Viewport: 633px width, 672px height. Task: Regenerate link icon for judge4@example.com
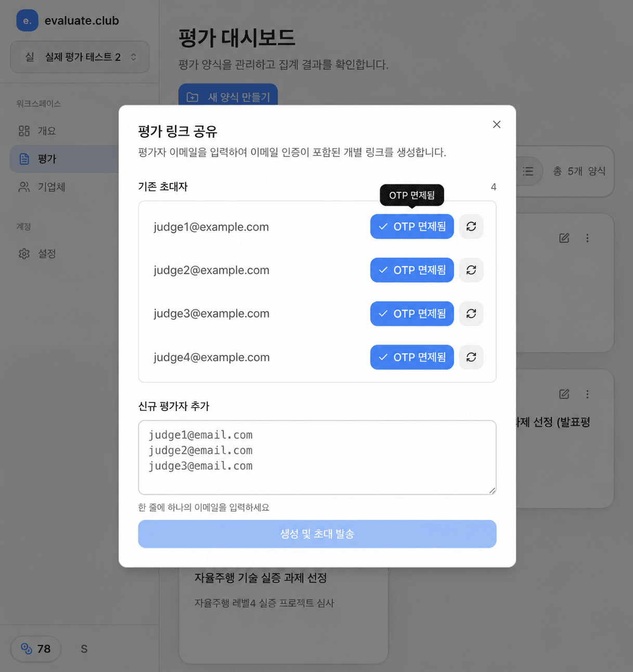(x=471, y=358)
